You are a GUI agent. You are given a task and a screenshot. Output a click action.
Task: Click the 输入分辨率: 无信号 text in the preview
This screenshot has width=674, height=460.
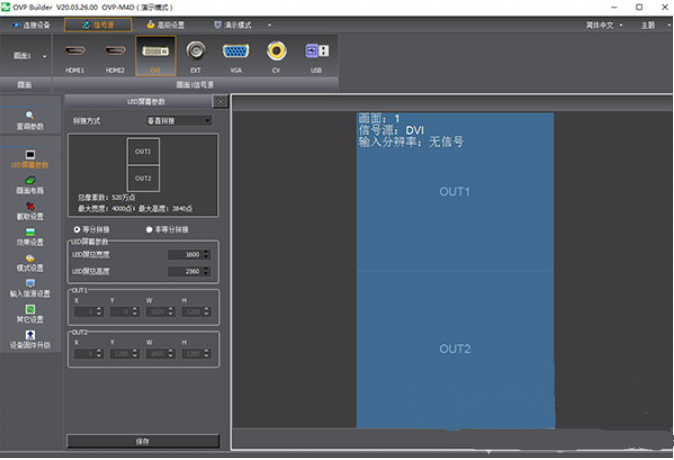(411, 142)
